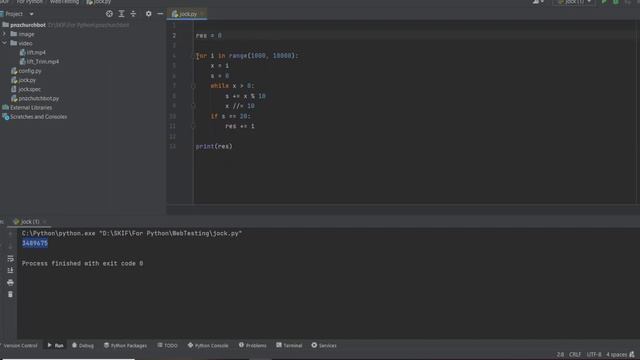Click the green Run button in top toolbar

[x=604, y=2]
